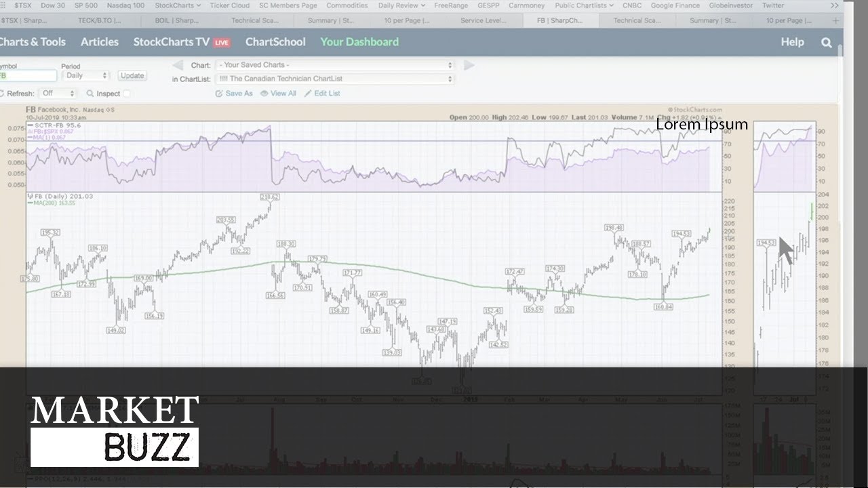The image size is (868, 488).
Task: Switch to Service Level... browser tab
Action: pyautogui.click(x=484, y=20)
